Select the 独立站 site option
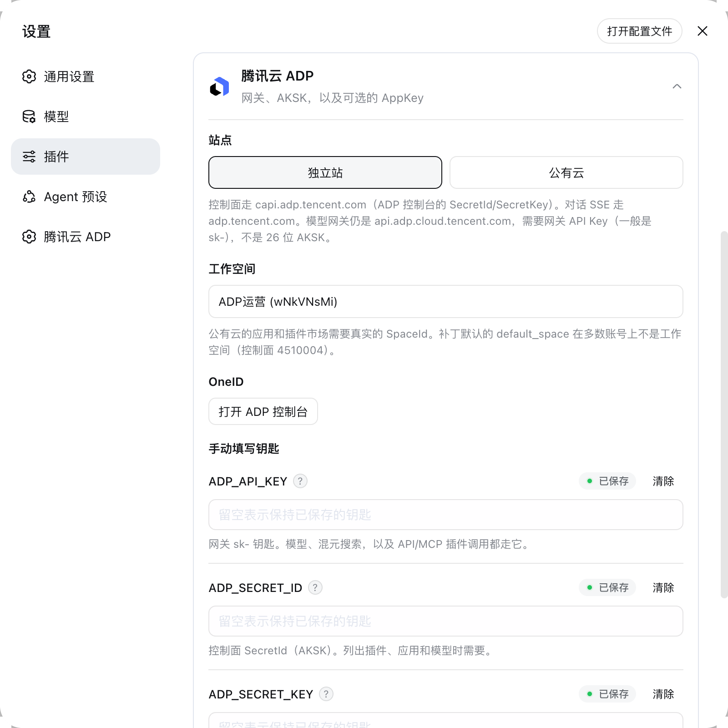The image size is (728, 728). pyautogui.click(x=325, y=172)
